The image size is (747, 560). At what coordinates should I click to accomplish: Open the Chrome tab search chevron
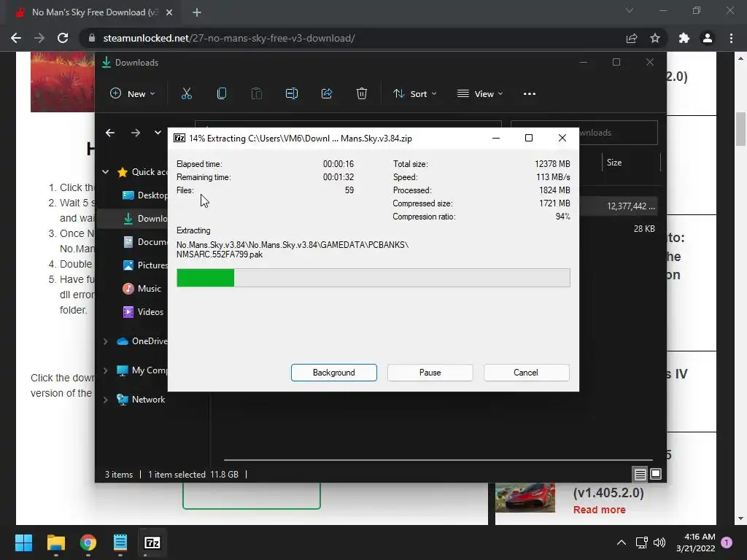[x=630, y=10]
